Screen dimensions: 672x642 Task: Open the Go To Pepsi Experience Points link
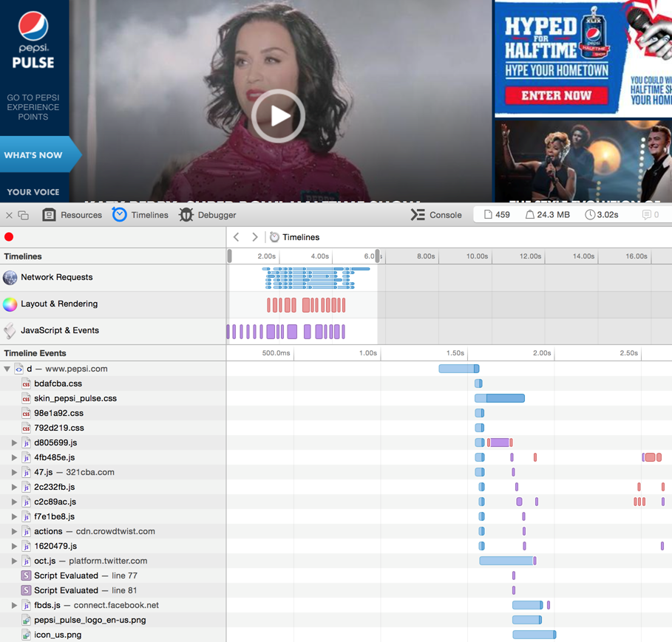[33, 107]
